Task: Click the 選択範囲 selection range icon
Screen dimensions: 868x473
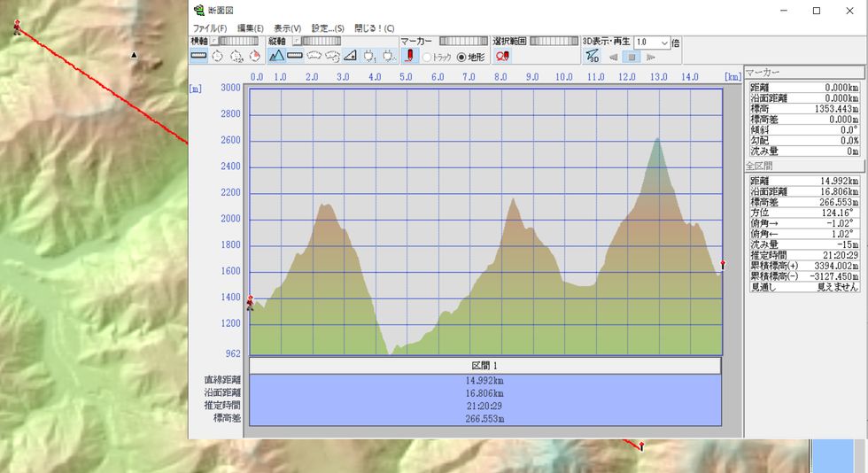Action: pos(502,57)
